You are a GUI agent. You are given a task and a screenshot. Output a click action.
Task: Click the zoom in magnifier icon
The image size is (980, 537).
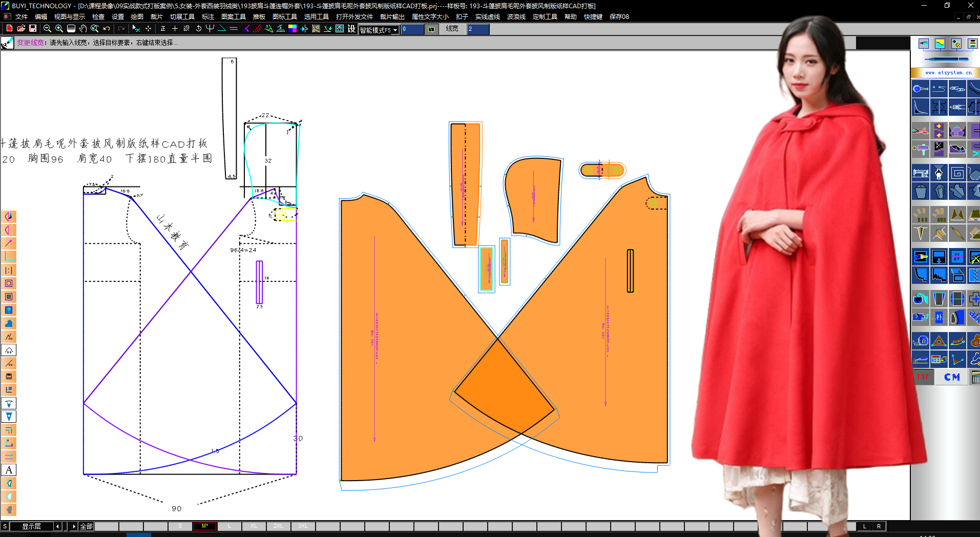click(59, 29)
